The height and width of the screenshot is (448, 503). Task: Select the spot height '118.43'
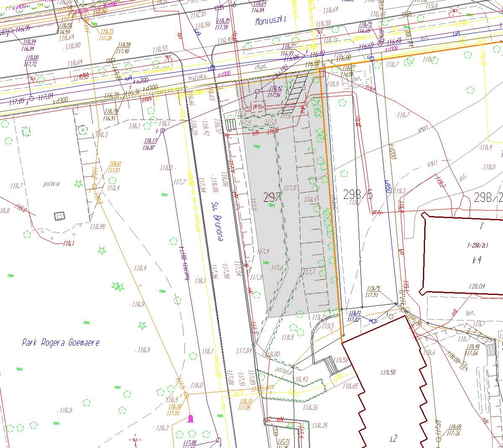[x=301, y=380]
